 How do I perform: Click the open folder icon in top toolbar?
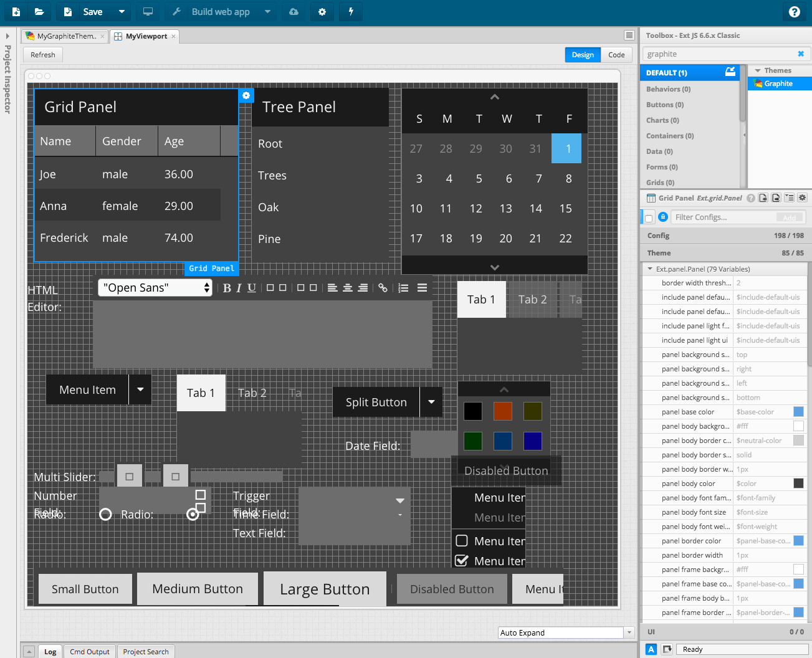pos(39,12)
